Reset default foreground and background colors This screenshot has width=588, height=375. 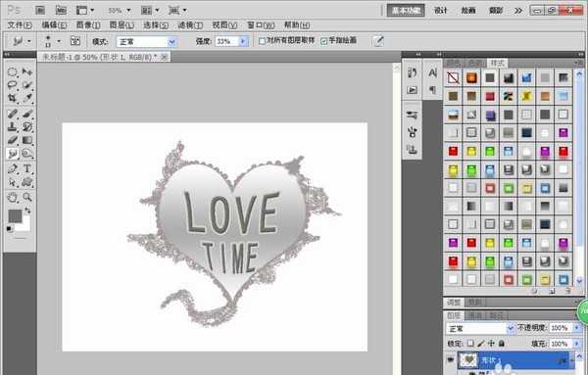[x=10, y=228]
